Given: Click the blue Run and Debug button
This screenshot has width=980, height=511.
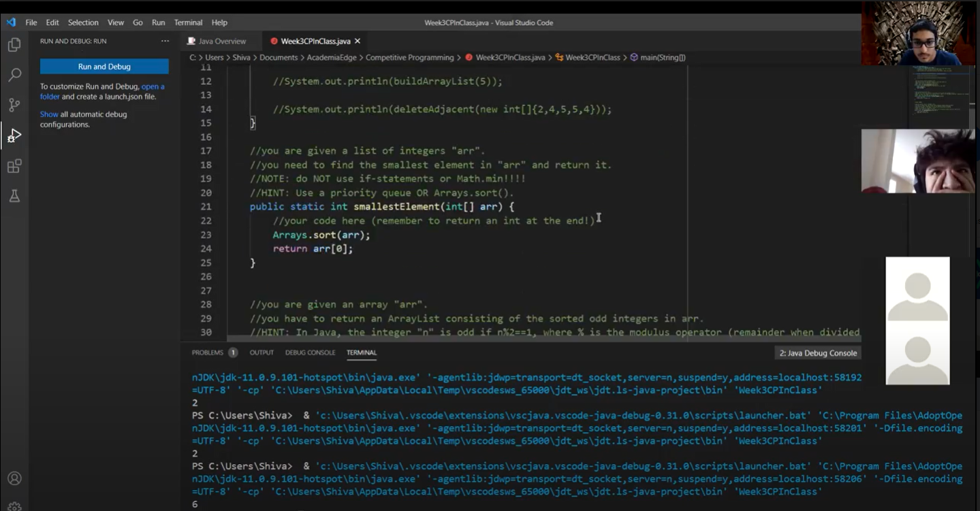Looking at the screenshot, I should coord(104,67).
